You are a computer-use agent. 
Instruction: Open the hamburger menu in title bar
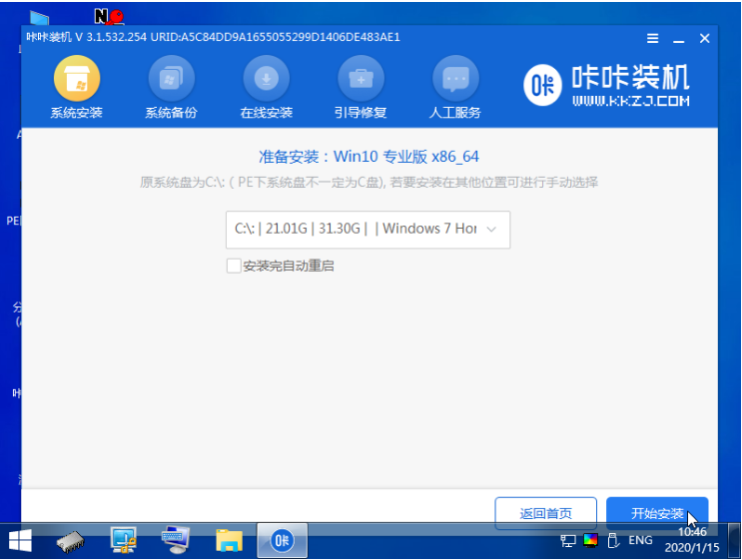(653, 38)
